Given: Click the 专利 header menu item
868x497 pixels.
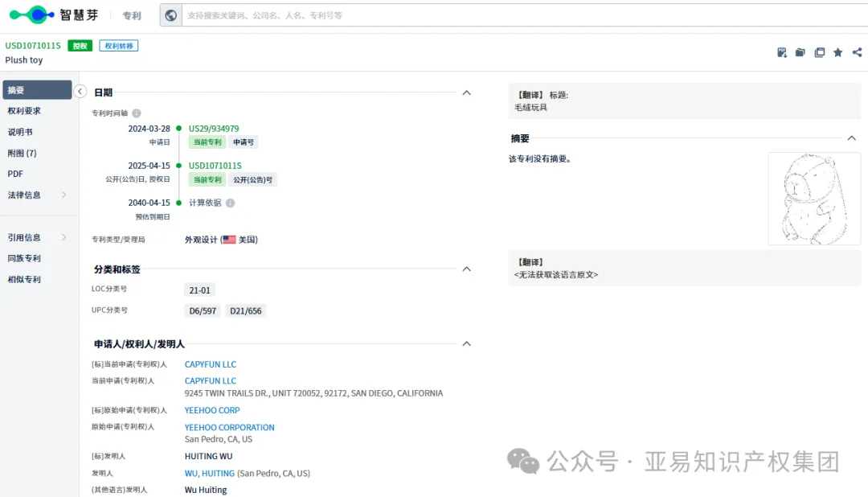Looking at the screenshot, I should point(132,15).
